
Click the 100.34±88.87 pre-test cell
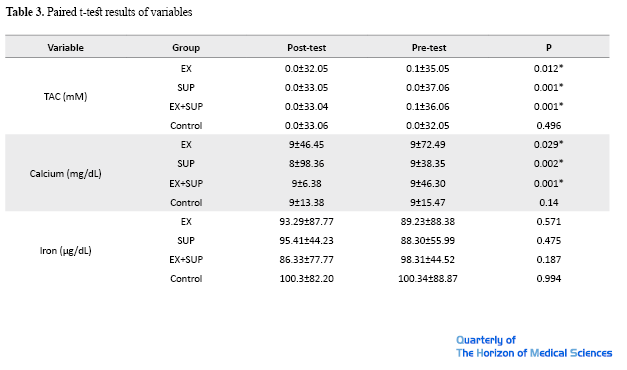(x=427, y=278)
